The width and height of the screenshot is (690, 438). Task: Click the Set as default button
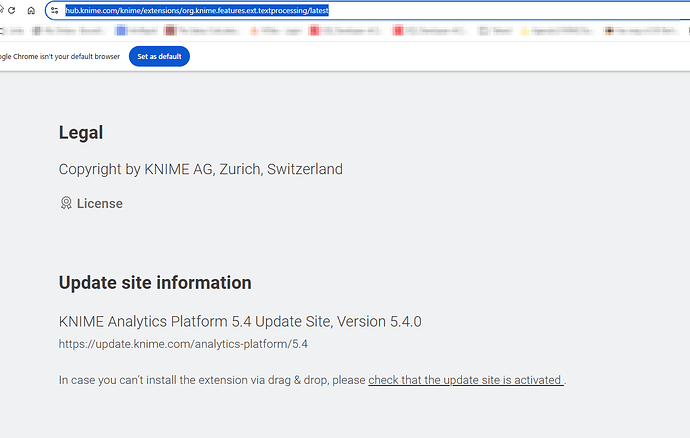159,56
